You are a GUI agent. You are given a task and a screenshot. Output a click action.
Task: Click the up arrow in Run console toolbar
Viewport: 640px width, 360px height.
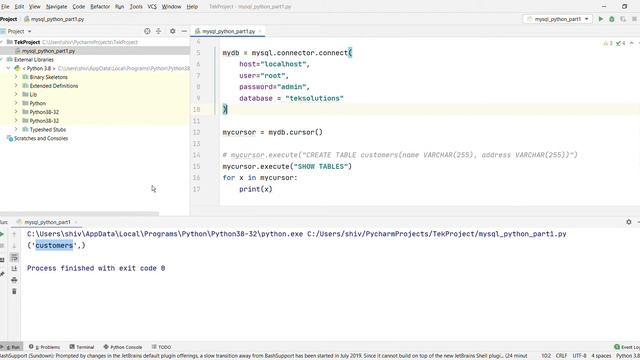[14, 234]
